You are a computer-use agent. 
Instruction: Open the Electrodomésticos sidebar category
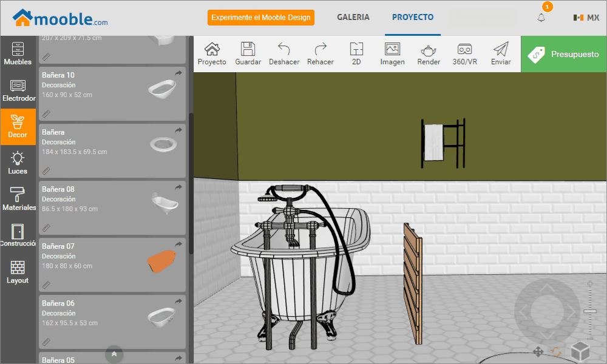coord(18,90)
